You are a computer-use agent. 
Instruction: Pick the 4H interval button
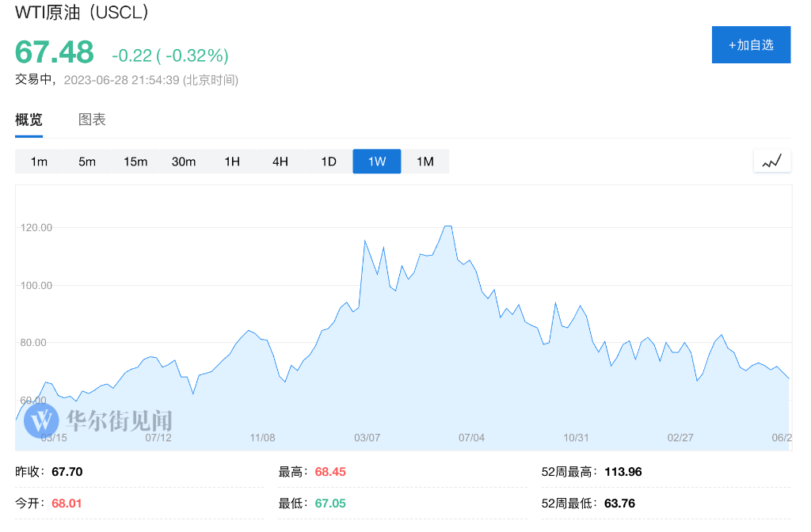click(x=280, y=161)
